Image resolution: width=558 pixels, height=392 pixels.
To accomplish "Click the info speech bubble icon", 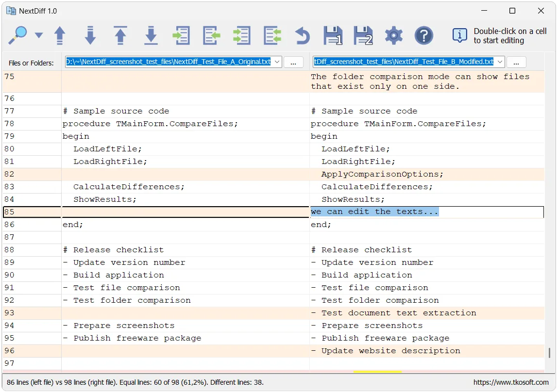I will click(x=459, y=35).
